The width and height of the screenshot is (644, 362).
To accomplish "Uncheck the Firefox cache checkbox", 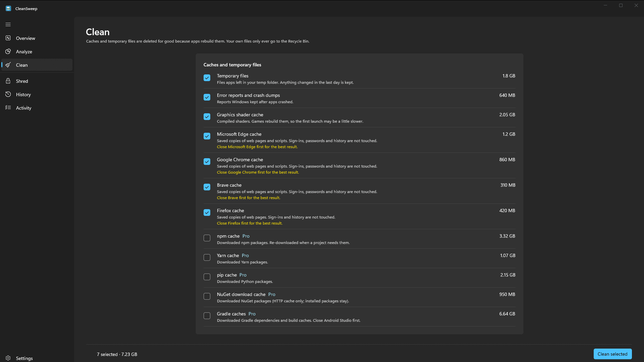I will [207, 213].
